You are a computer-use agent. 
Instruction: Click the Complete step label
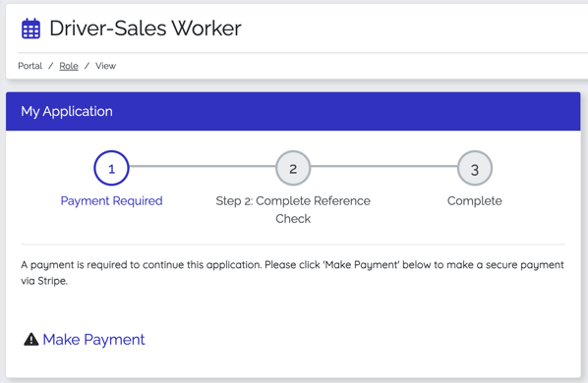pyautogui.click(x=474, y=201)
